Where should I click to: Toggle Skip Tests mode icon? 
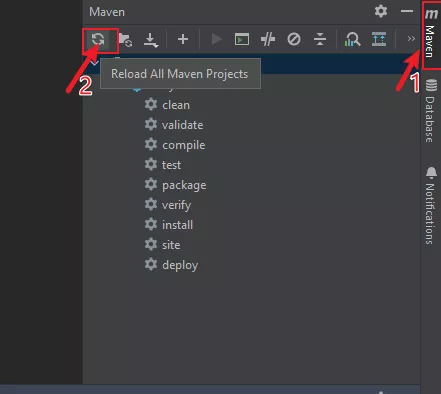(x=294, y=39)
